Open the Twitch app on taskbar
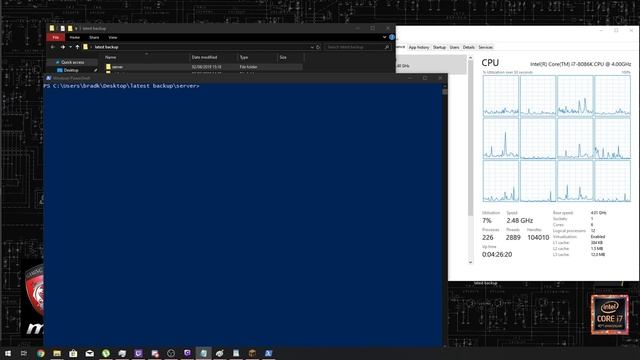640x360 pixels. (x=138, y=353)
